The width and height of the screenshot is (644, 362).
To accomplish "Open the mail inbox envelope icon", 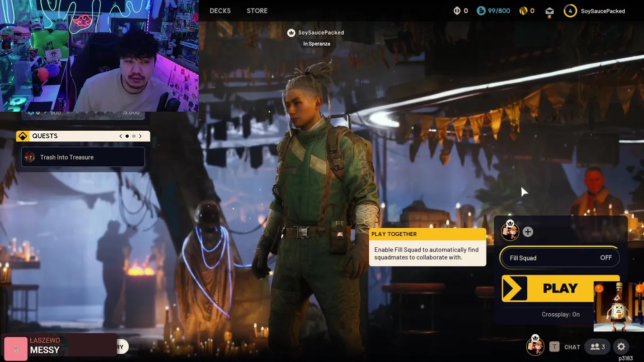I will click(x=549, y=11).
